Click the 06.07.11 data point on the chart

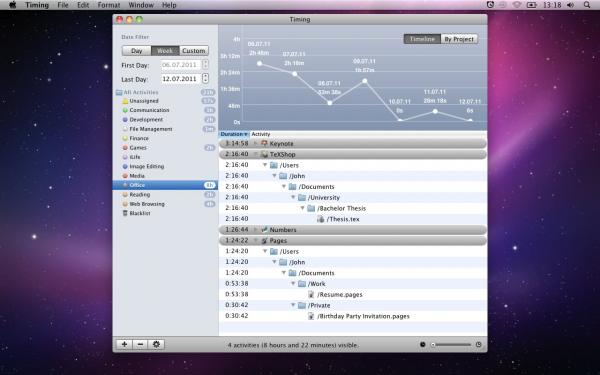click(259, 64)
